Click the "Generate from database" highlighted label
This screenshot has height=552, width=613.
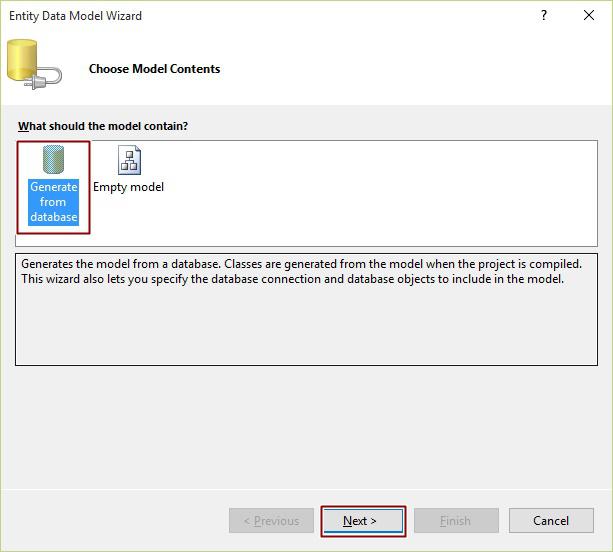pos(54,202)
